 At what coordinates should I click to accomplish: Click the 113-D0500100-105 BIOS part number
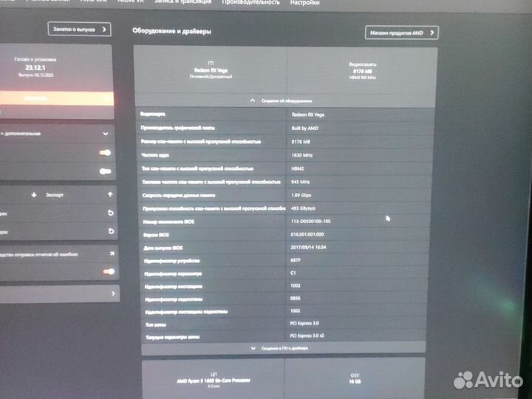pyautogui.click(x=310, y=221)
